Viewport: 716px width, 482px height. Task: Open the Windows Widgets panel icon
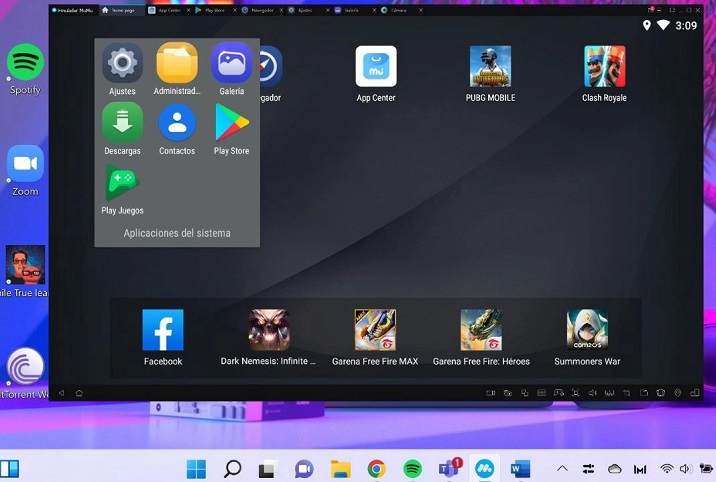9,469
